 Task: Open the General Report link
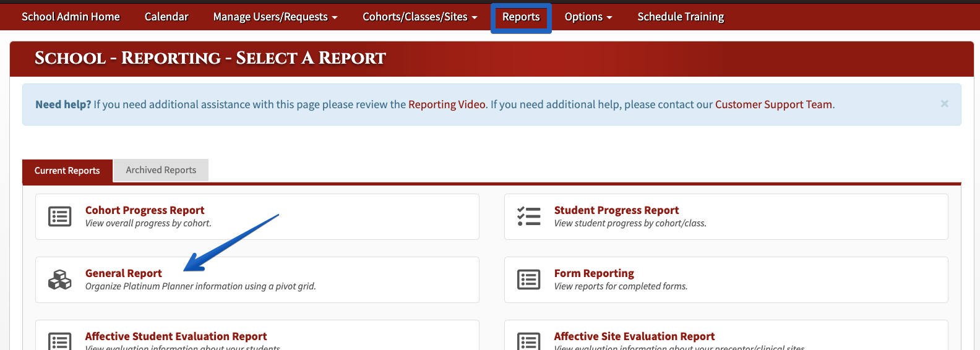(x=124, y=273)
